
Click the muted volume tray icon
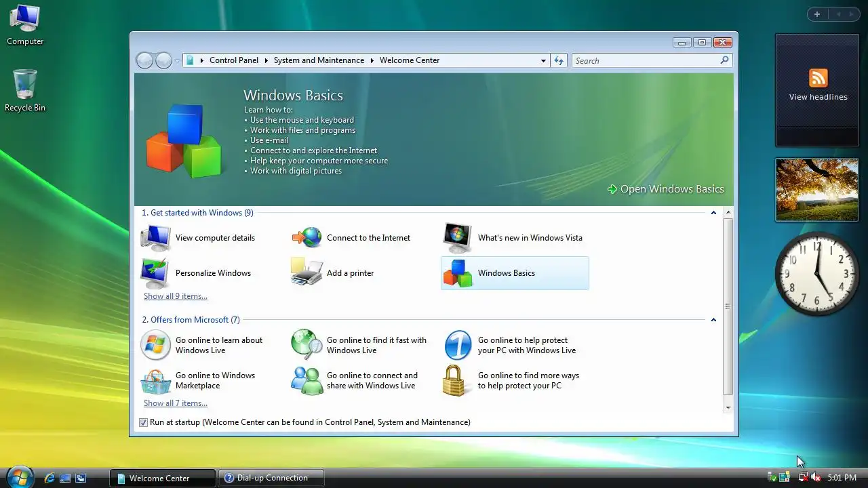click(x=816, y=478)
